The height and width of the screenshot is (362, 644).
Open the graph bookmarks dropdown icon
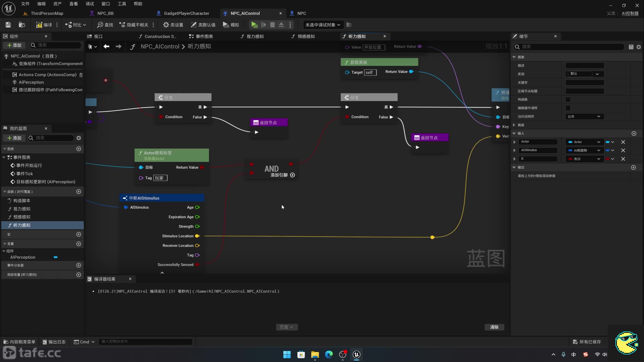(92, 47)
